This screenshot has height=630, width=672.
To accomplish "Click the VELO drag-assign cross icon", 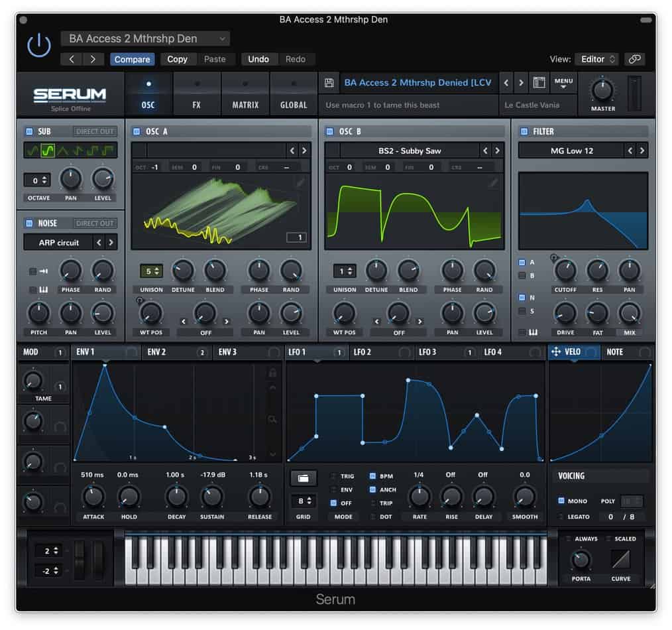I will pyautogui.click(x=556, y=351).
